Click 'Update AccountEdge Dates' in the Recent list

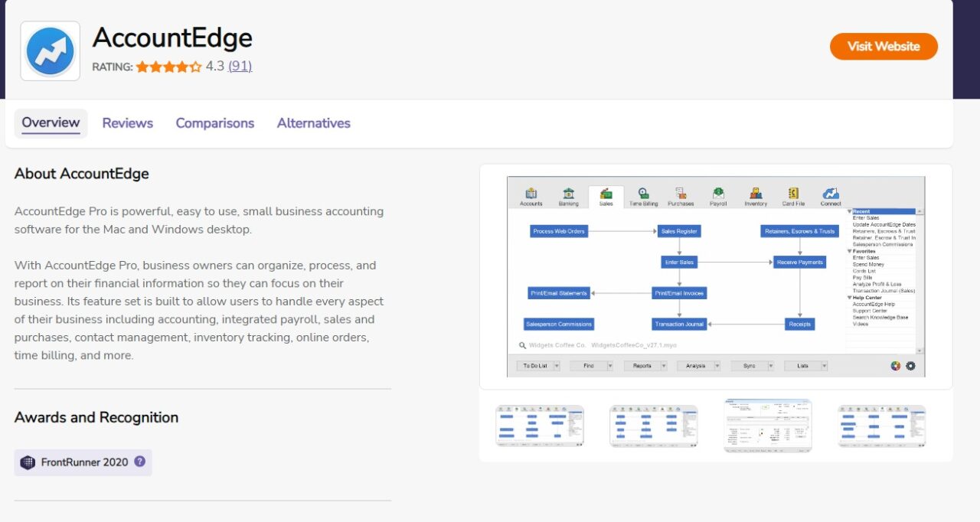[x=884, y=224]
